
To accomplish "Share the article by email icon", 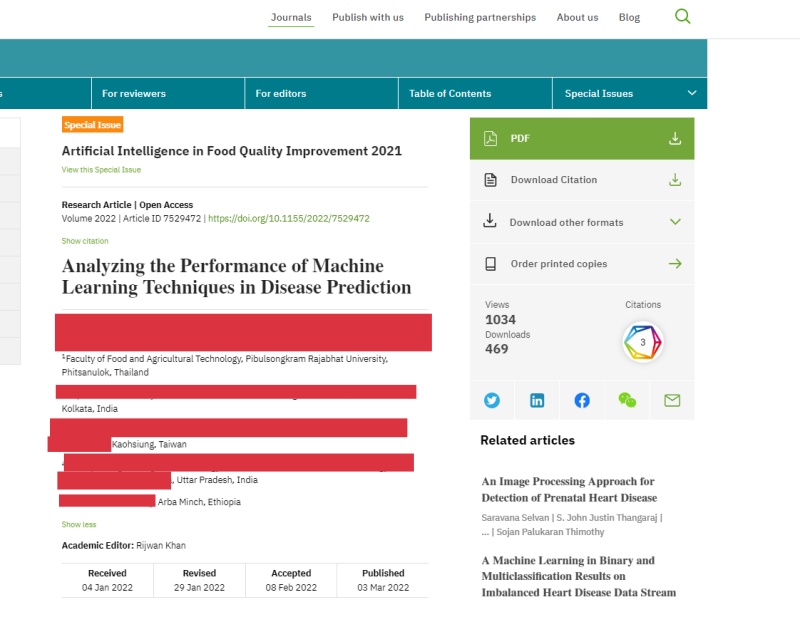I will (x=672, y=400).
